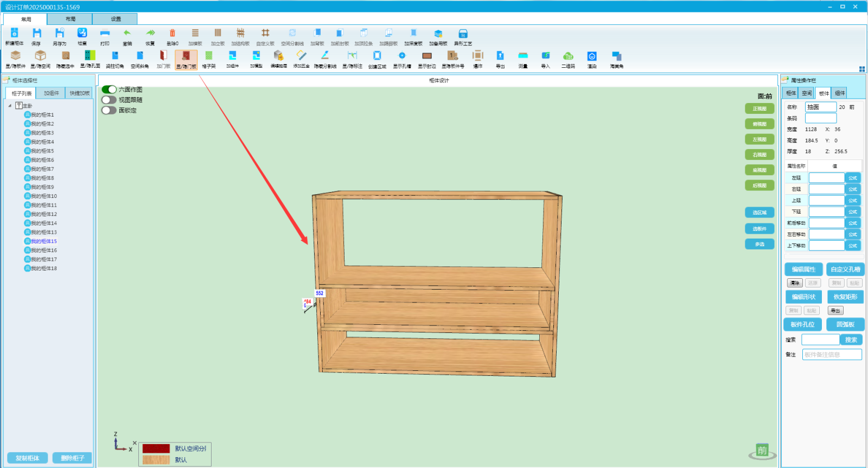Click the 格子架 lattice rack icon
Screen dimensions: 868x468
point(209,55)
